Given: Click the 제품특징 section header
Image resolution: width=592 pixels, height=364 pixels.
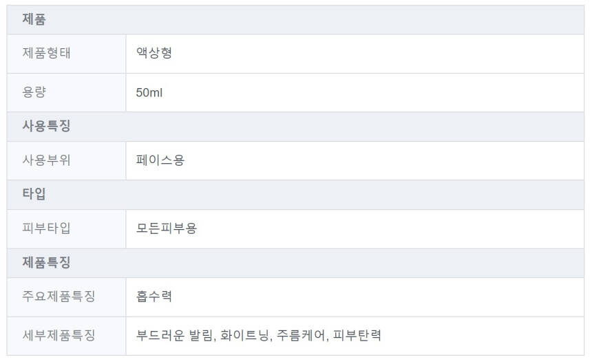Looking at the screenshot, I should pos(46,263).
